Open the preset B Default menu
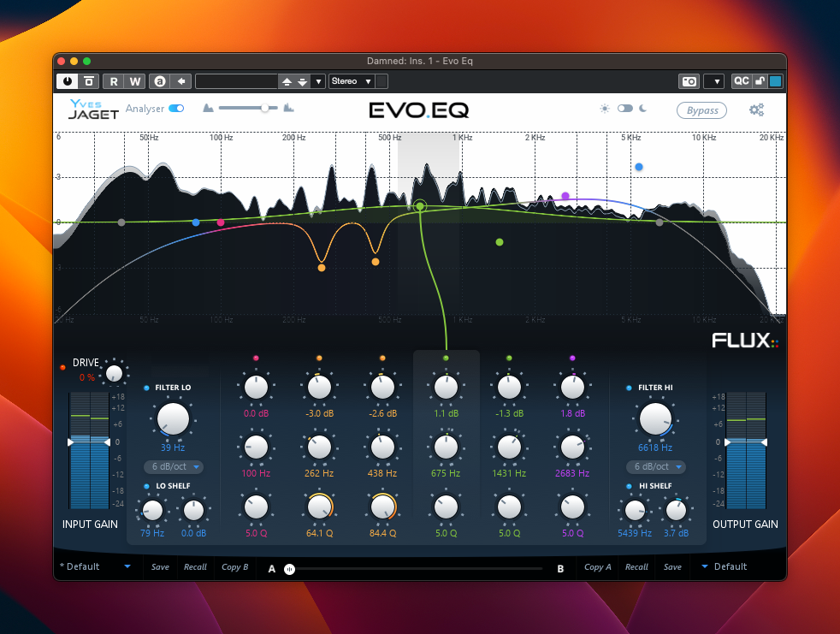 [x=724, y=566]
